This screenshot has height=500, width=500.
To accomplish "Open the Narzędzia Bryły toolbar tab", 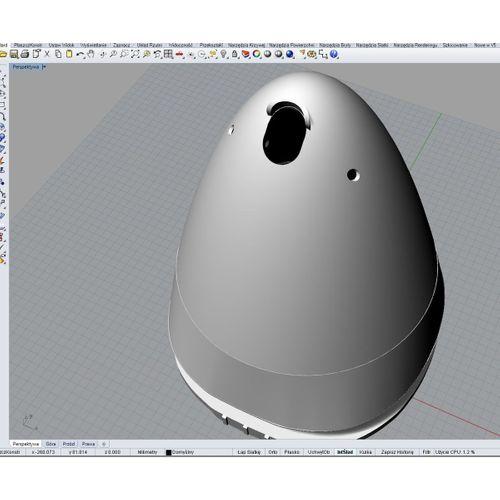I will (x=335, y=45).
